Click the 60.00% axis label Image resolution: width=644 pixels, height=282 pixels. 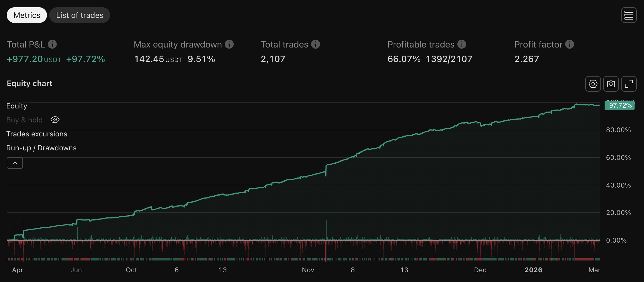(618, 158)
